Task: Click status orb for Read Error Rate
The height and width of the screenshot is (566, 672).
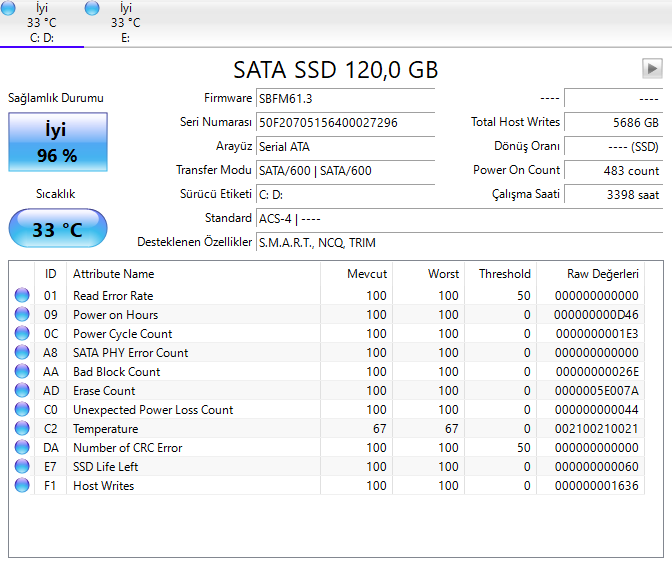Action: (x=22, y=295)
